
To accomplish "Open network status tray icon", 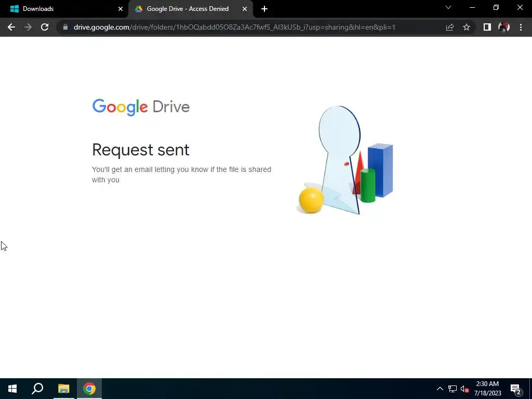I will tap(453, 389).
